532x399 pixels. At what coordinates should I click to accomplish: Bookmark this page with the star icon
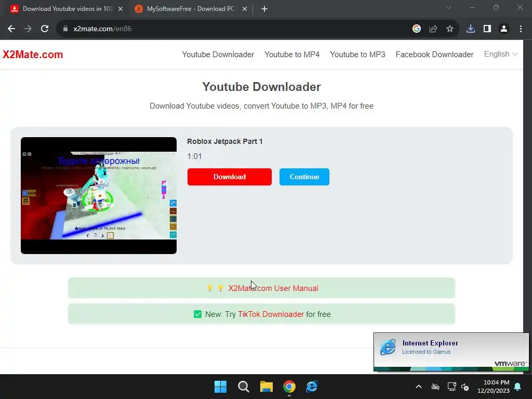(x=450, y=29)
